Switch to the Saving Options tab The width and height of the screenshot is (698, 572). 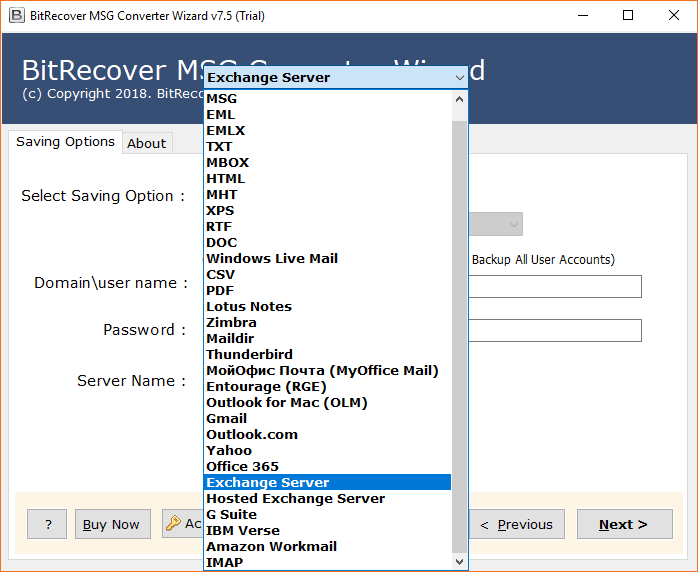[x=65, y=142]
